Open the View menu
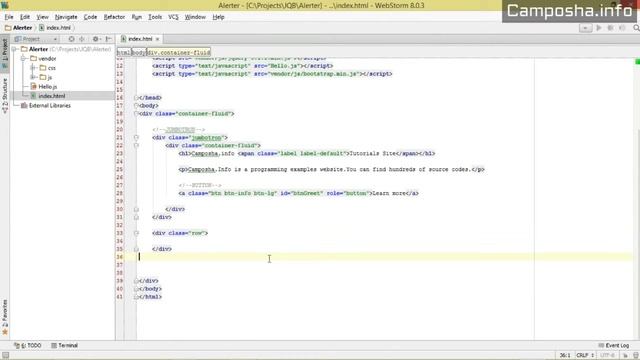This screenshot has height=360, width=640. point(42,17)
